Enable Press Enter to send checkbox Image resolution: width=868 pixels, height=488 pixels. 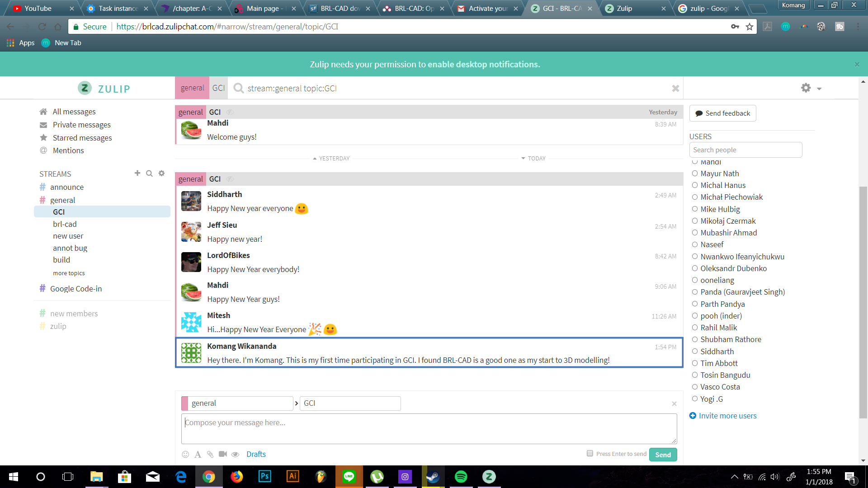point(590,453)
